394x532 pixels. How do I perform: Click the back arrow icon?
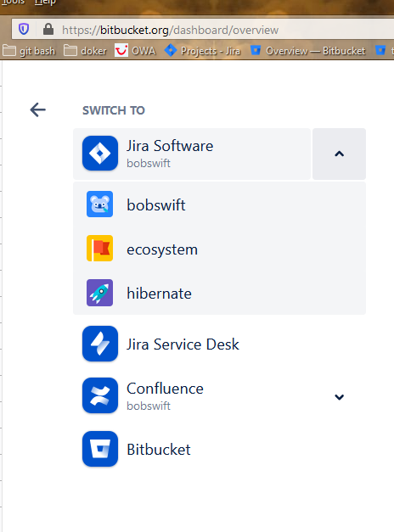(x=37, y=110)
